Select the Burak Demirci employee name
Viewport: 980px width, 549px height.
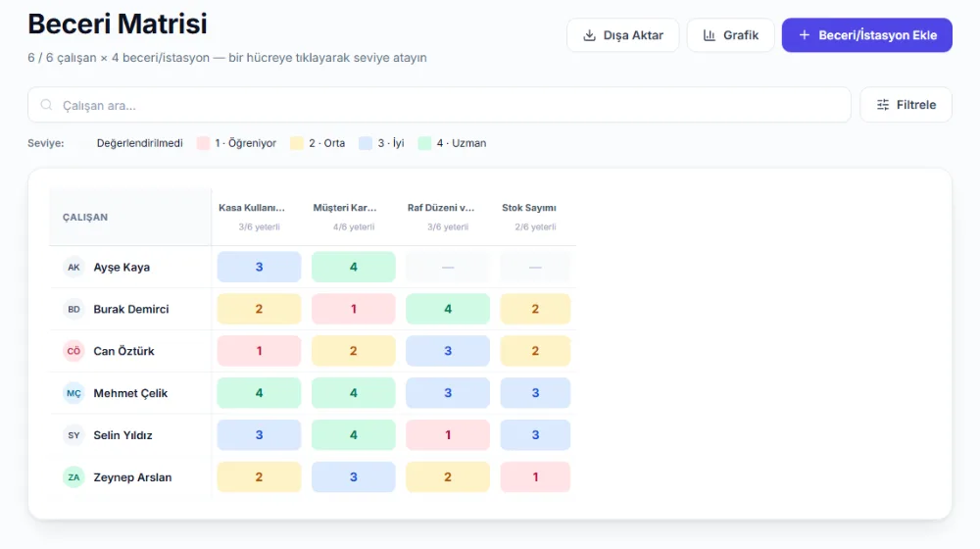click(x=131, y=309)
